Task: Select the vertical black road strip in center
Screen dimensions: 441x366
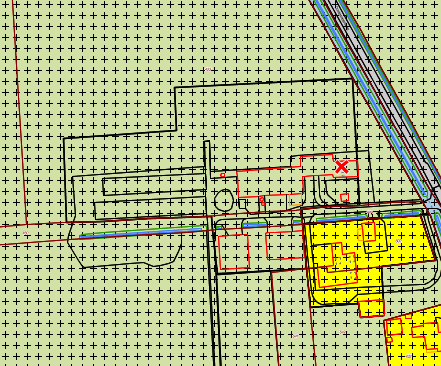Action: [211, 253]
